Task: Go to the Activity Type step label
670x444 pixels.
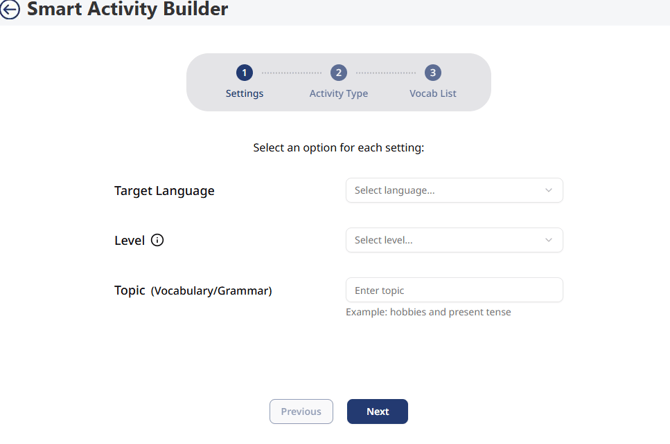Action: click(339, 94)
